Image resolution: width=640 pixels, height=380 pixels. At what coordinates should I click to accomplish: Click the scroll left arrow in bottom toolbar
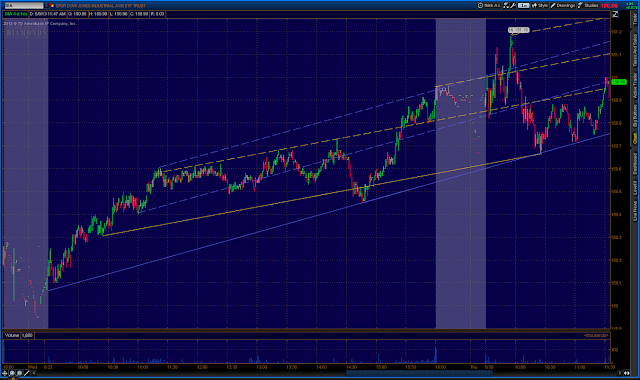click(x=34, y=373)
